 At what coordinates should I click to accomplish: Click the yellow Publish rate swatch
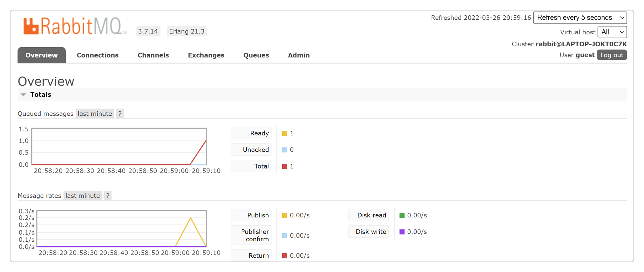pos(284,215)
